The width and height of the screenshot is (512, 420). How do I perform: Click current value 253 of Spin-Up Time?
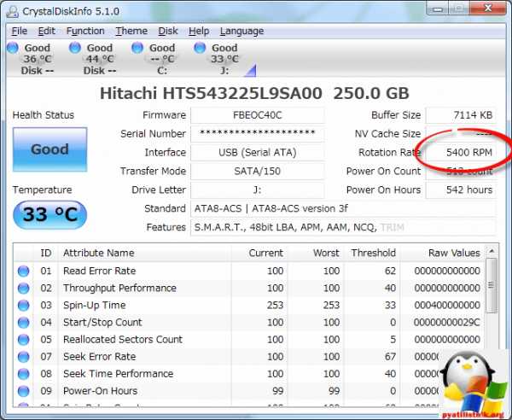pos(275,305)
